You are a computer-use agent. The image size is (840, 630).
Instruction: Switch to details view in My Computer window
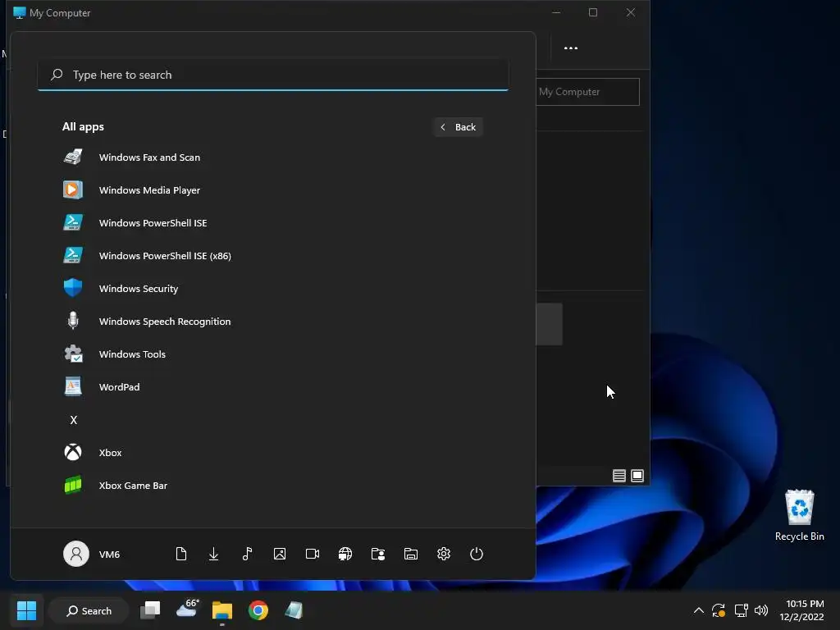tap(619, 476)
